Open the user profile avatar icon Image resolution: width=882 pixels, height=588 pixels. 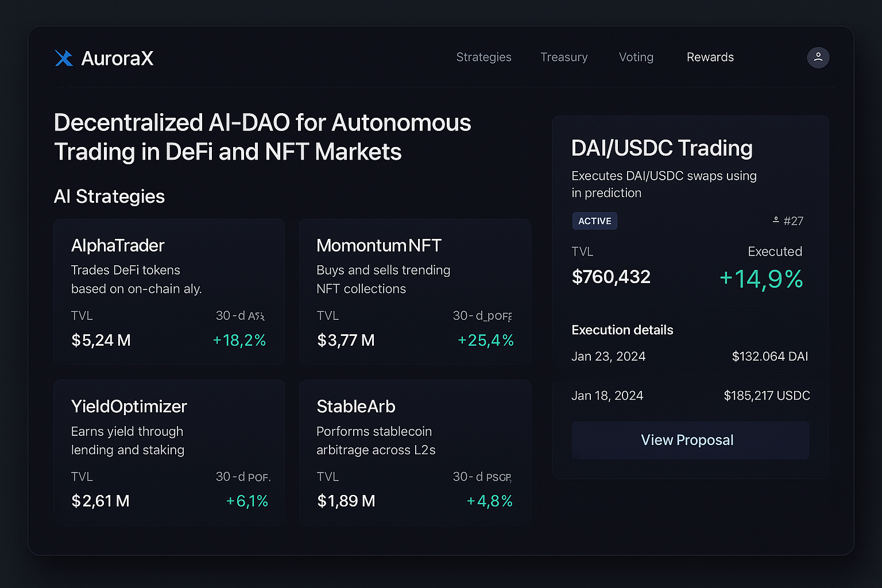pos(818,57)
